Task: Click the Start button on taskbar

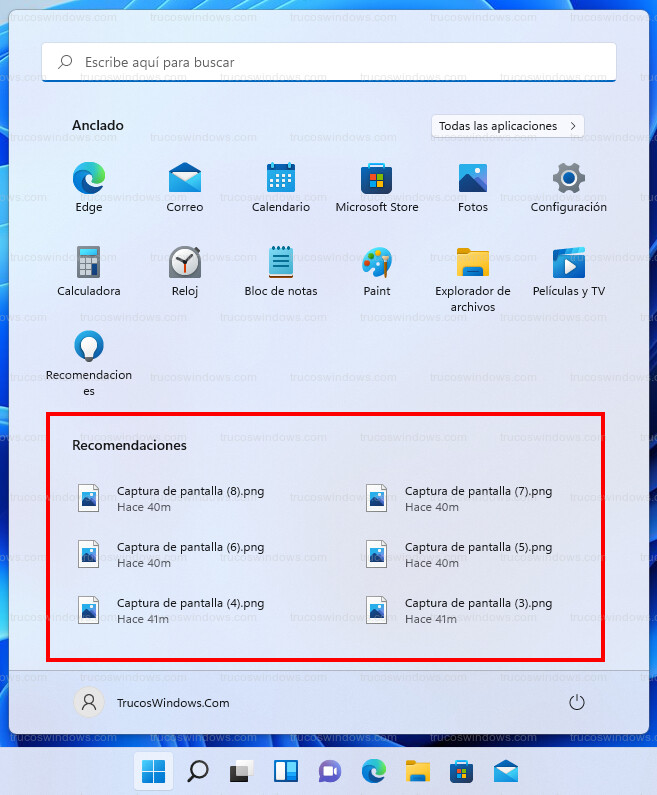Action: (x=154, y=771)
